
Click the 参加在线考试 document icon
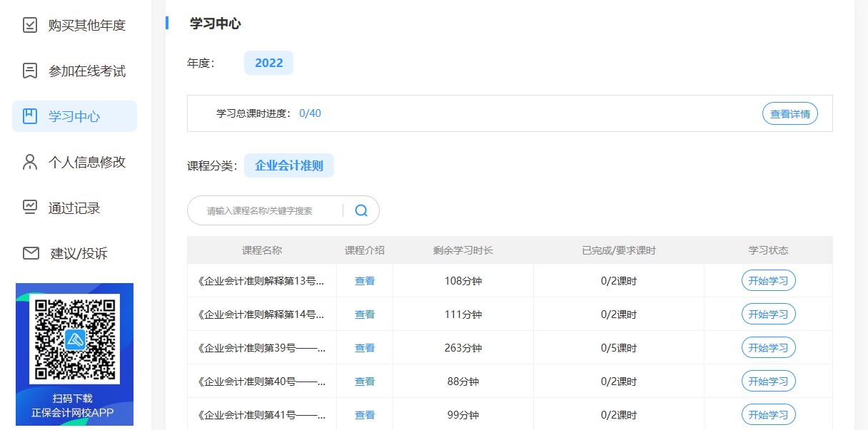[x=29, y=71]
